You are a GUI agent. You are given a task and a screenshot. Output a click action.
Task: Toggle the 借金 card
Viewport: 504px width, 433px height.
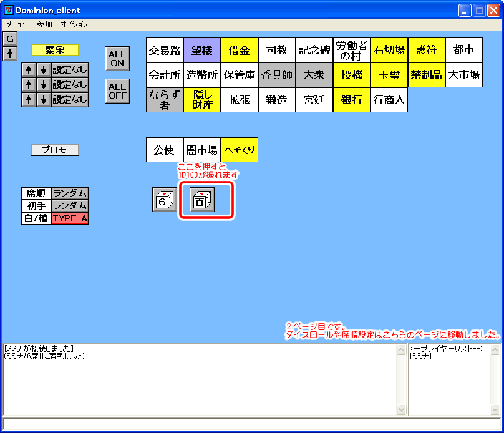(x=239, y=50)
